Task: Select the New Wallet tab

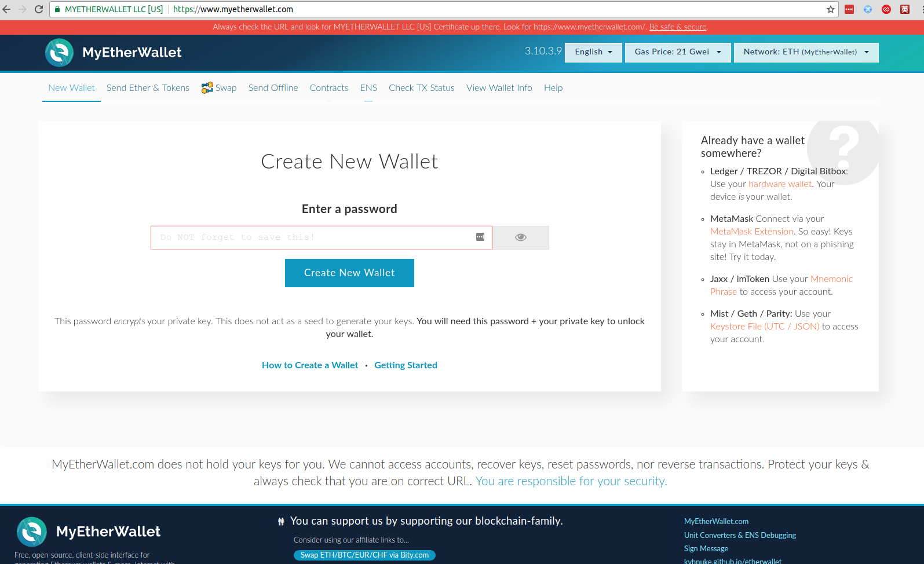Action: tap(71, 88)
